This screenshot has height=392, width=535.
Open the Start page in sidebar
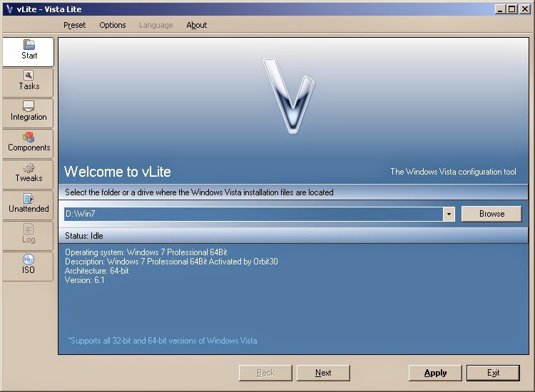coord(29,51)
